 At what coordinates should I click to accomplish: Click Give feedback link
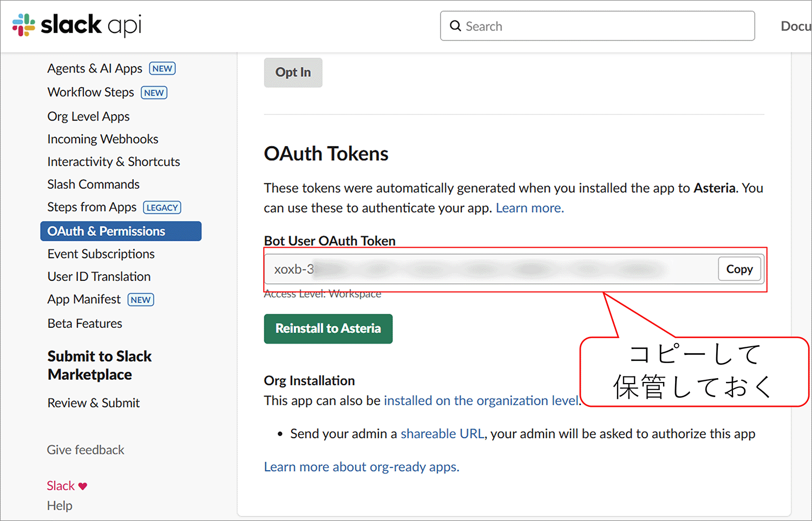point(86,450)
